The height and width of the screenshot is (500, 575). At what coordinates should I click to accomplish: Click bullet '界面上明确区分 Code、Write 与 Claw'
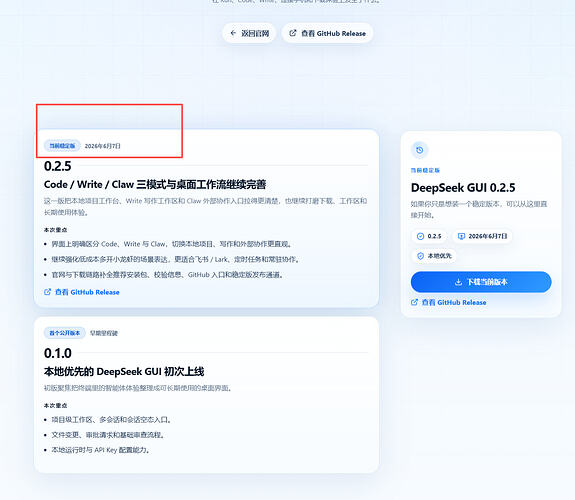(x=172, y=244)
